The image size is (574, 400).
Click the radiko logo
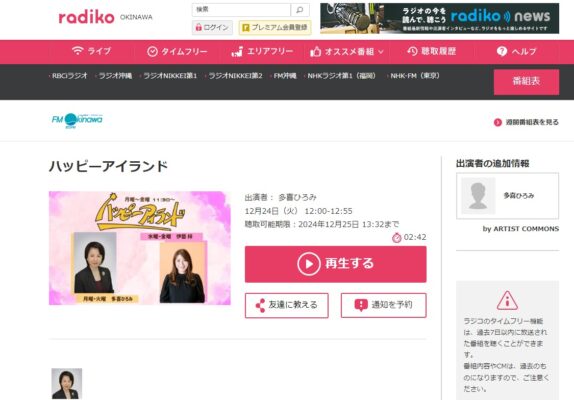tap(86, 17)
